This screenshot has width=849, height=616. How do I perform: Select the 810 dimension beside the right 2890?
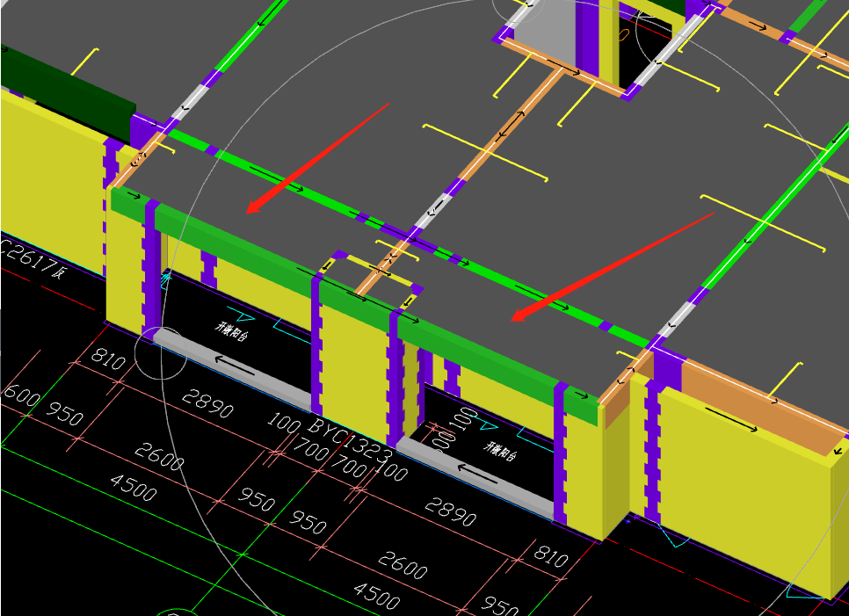[x=551, y=554]
